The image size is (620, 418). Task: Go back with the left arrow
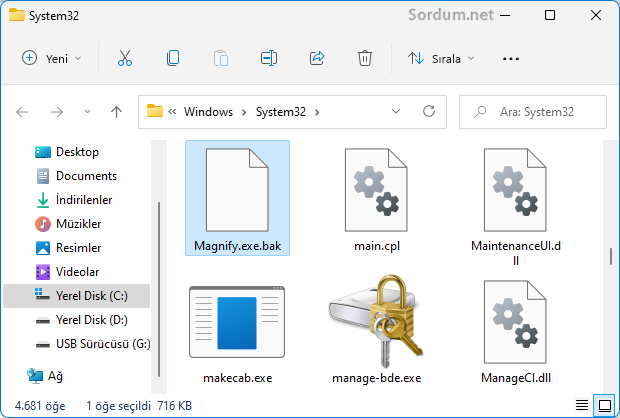22,112
